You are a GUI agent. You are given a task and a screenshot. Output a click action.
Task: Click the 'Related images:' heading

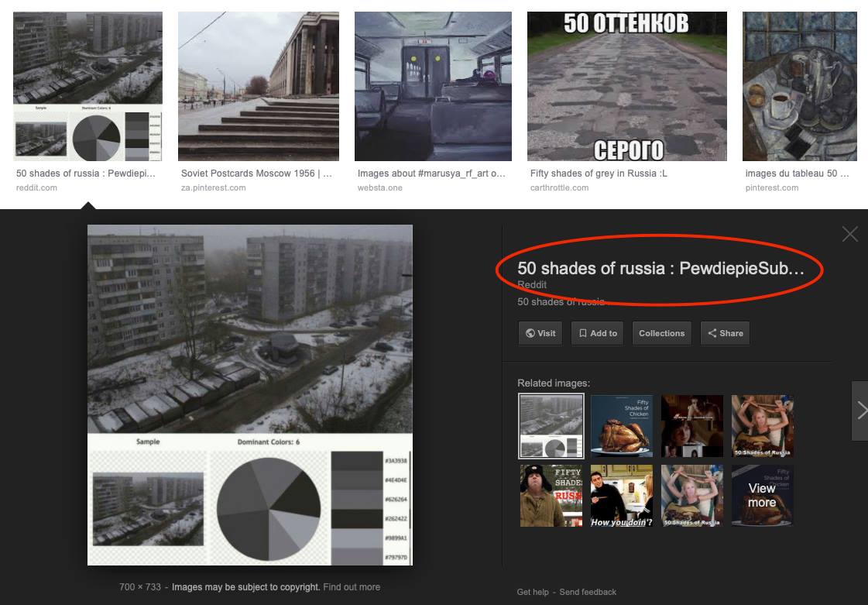554,383
